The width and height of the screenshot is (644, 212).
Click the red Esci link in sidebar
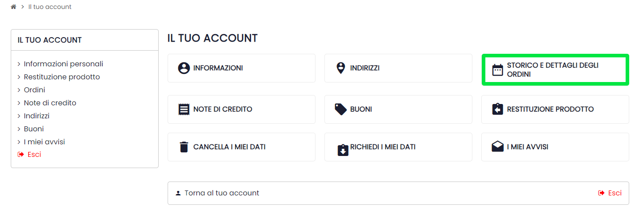tap(34, 155)
